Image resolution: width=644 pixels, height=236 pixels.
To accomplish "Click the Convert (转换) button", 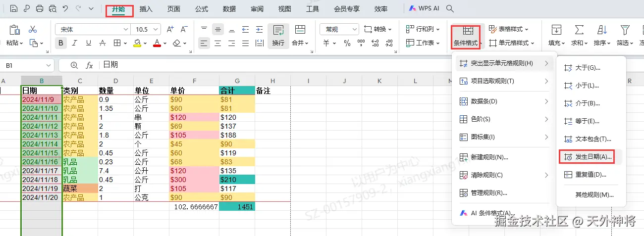I will coord(378,29).
